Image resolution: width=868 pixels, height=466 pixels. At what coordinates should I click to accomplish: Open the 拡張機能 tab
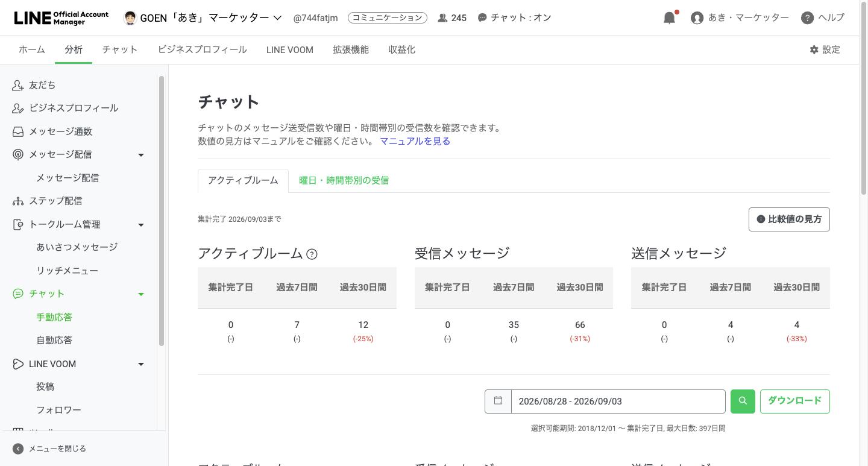pos(351,50)
